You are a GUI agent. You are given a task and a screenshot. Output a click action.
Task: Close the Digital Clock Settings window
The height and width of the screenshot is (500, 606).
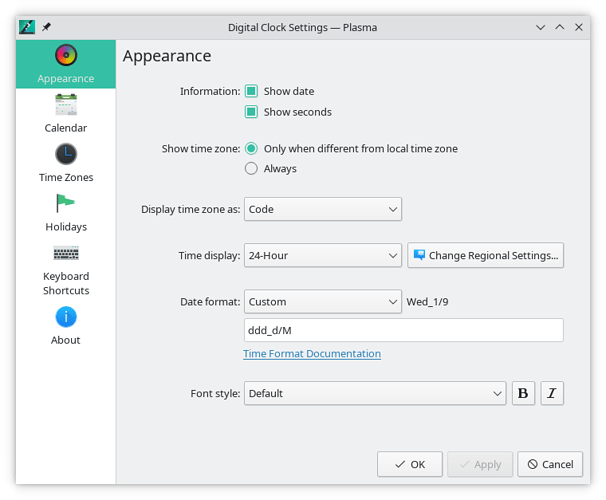point(579,27)
